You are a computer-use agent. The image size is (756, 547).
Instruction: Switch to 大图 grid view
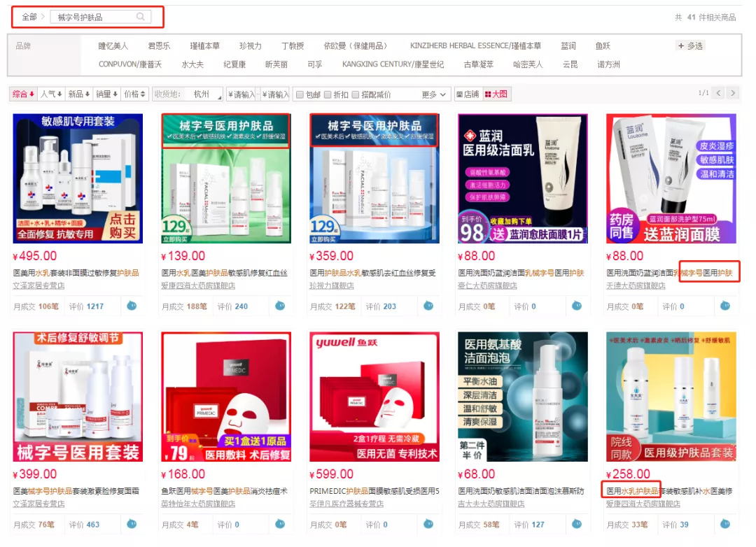click(x=496, y=94)
